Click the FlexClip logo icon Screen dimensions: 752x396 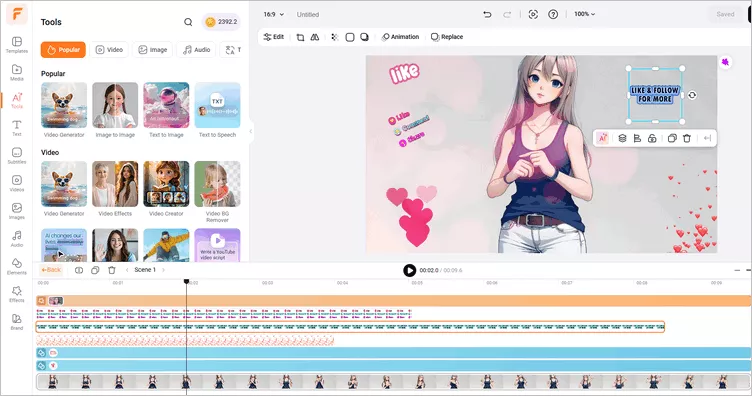(x=17, y=14)
